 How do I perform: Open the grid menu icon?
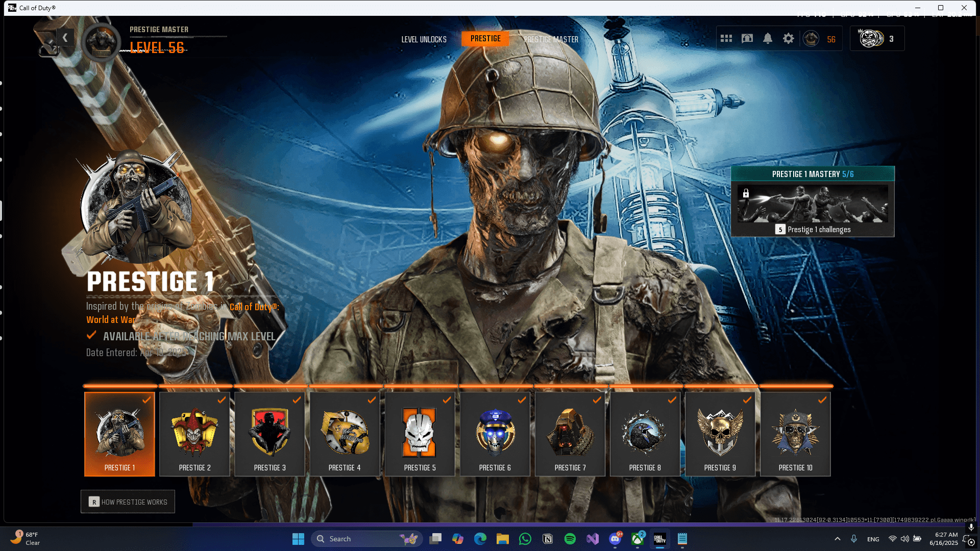point(726,38)
